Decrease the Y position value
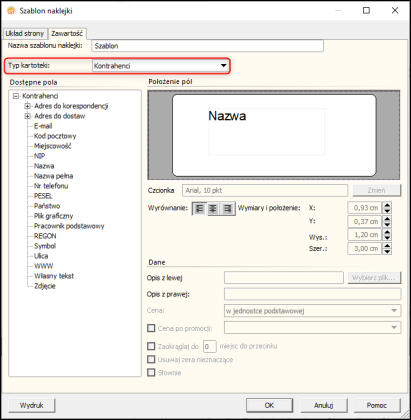The image size is (411, 420). click(x=387, y=224)
